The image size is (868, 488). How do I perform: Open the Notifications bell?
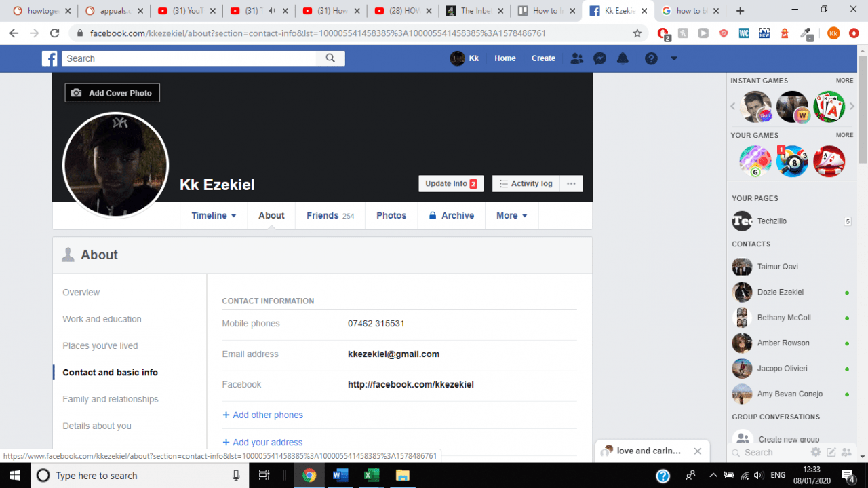coord(623,58)
